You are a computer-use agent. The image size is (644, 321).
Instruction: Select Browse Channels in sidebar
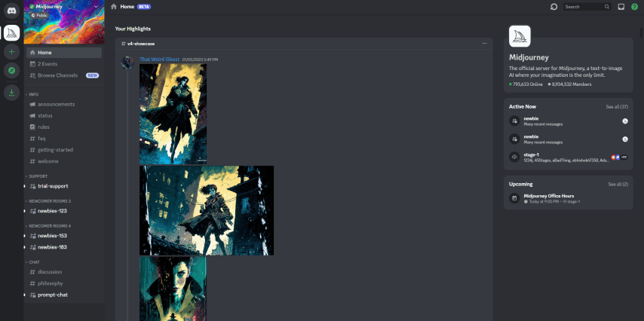click(x=57, y=75)
